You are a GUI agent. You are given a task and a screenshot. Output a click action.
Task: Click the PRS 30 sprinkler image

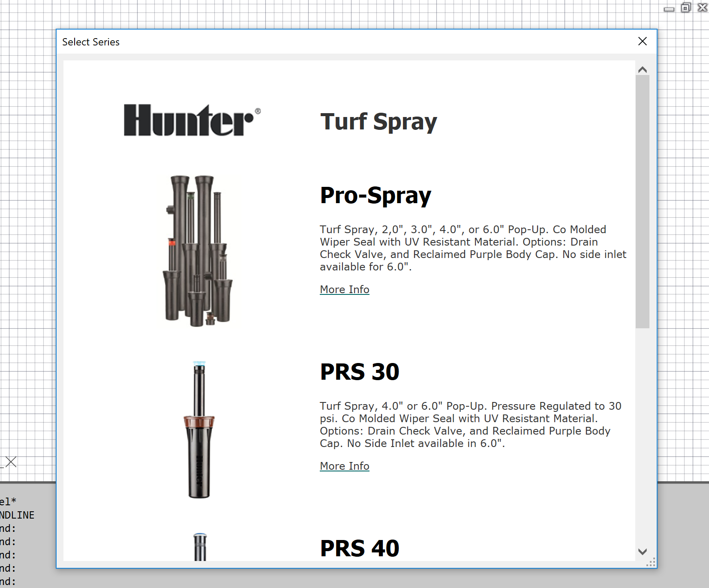point(199,429)
